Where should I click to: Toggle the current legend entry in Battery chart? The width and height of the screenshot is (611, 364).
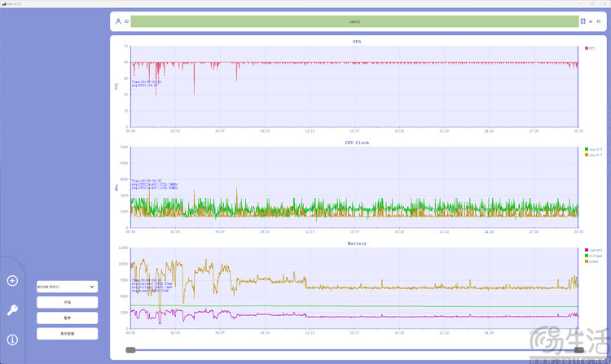(593, 250)
